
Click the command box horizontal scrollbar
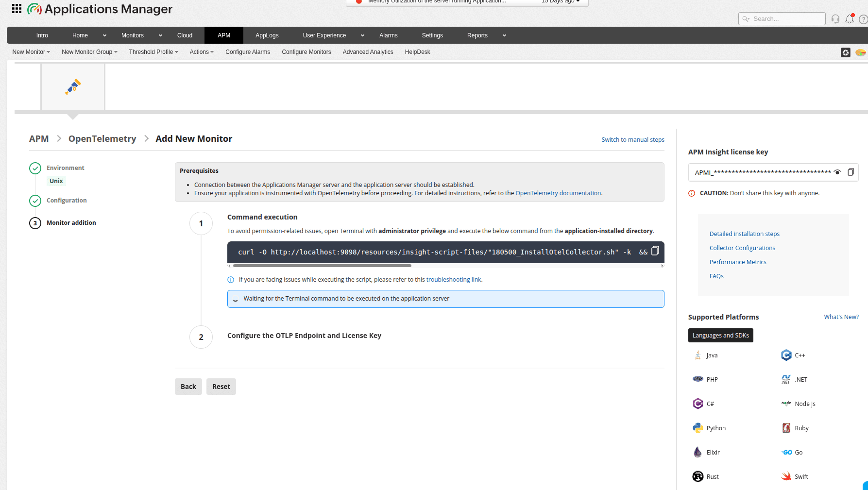[322, 266]
